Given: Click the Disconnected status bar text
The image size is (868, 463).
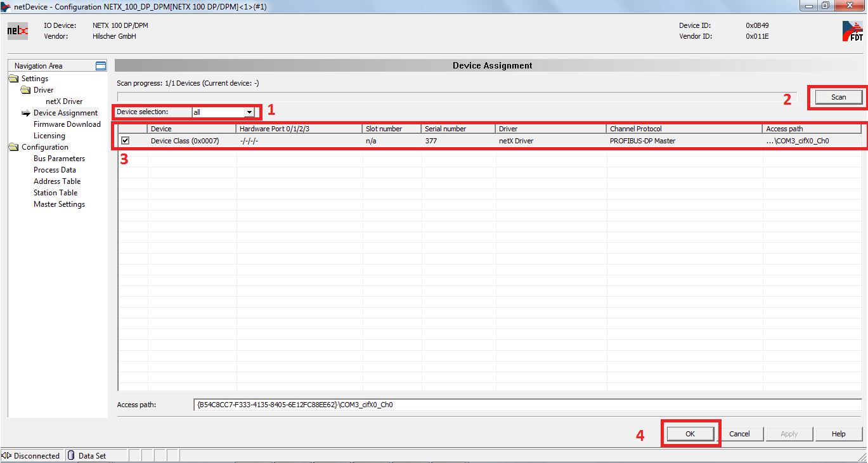Looking at the screenshot, I should (37, 455).
